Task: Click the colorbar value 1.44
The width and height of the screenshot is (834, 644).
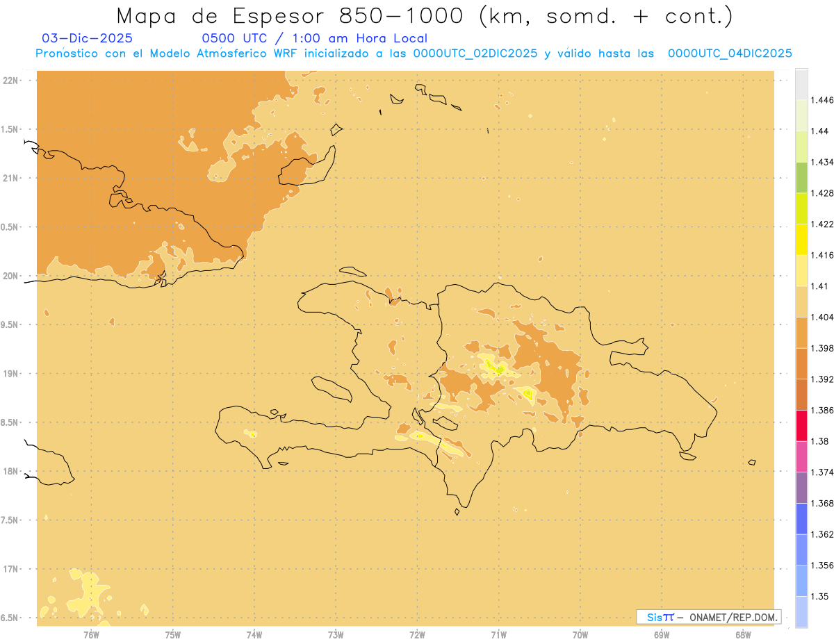Action: coord(821,131)
